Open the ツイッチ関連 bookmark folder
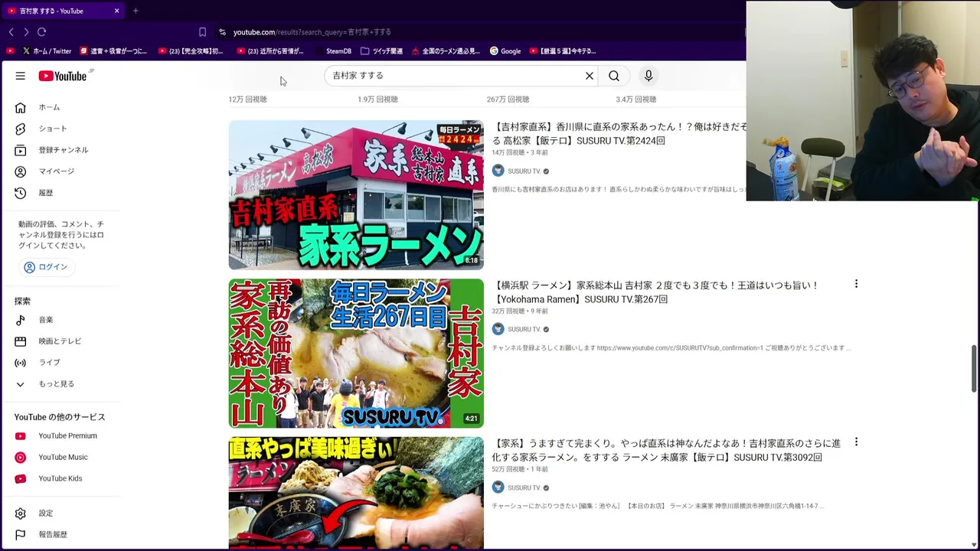The image size is (980, 551). pos(381,51)
